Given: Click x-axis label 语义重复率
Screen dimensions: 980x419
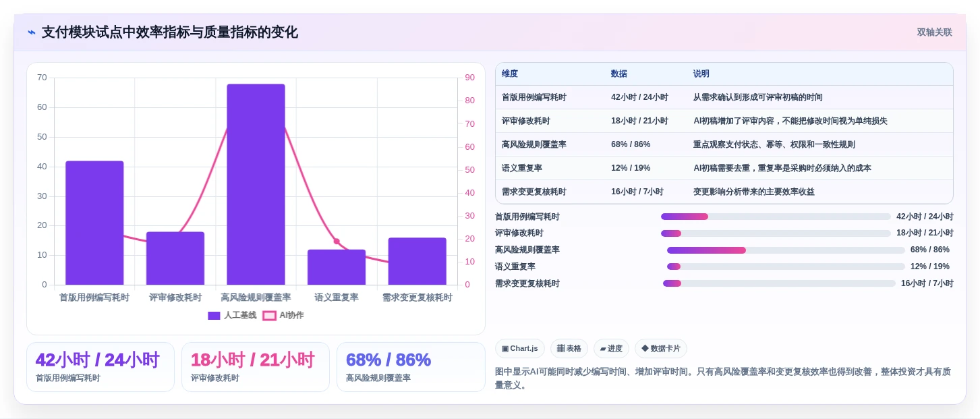Looking at the screenshot, I should tap(337, 298).
